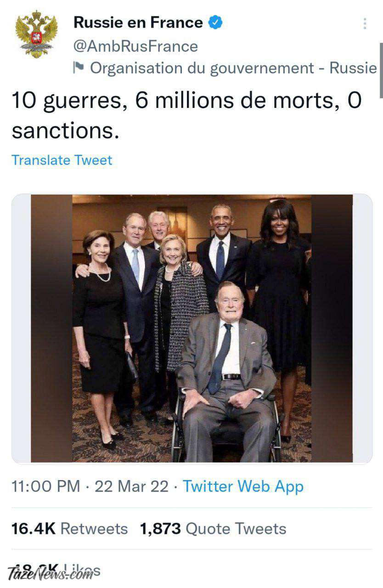Open the 11:00 PM timestamp
The width and height of the screenshot is (383, 588).
click(45, 486)
